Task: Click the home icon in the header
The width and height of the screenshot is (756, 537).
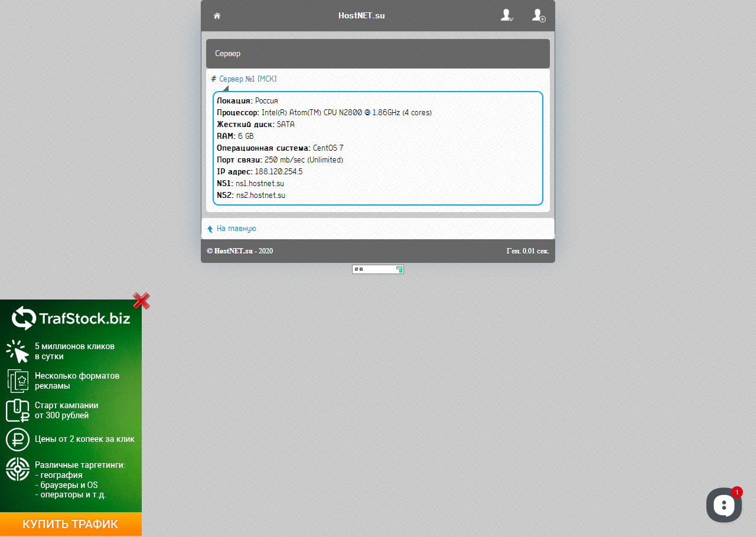Action: (217, 16)
